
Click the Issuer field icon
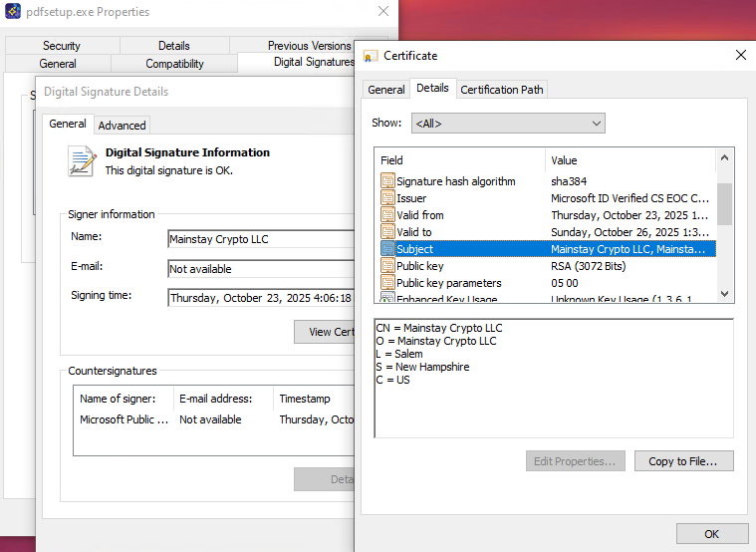(388, 198)
